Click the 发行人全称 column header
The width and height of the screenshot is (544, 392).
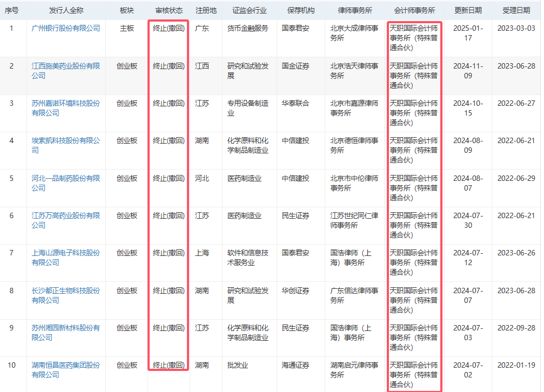[66, 10]
